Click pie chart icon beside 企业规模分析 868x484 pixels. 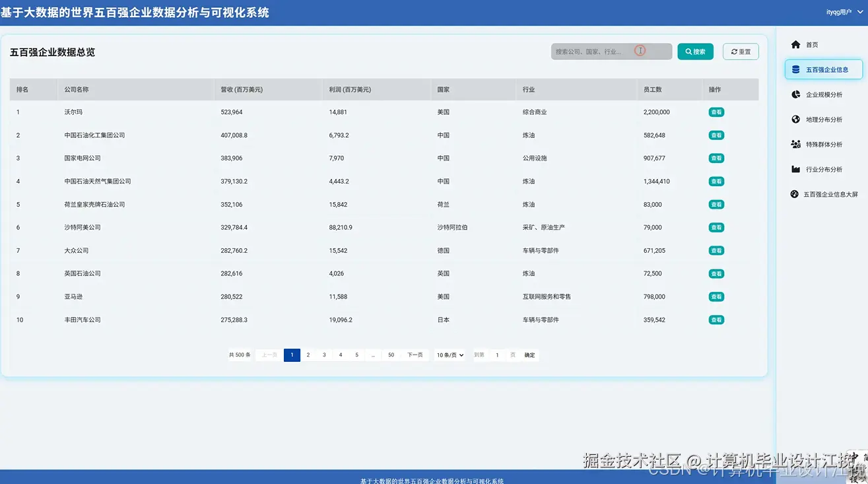tap(795, 94)
